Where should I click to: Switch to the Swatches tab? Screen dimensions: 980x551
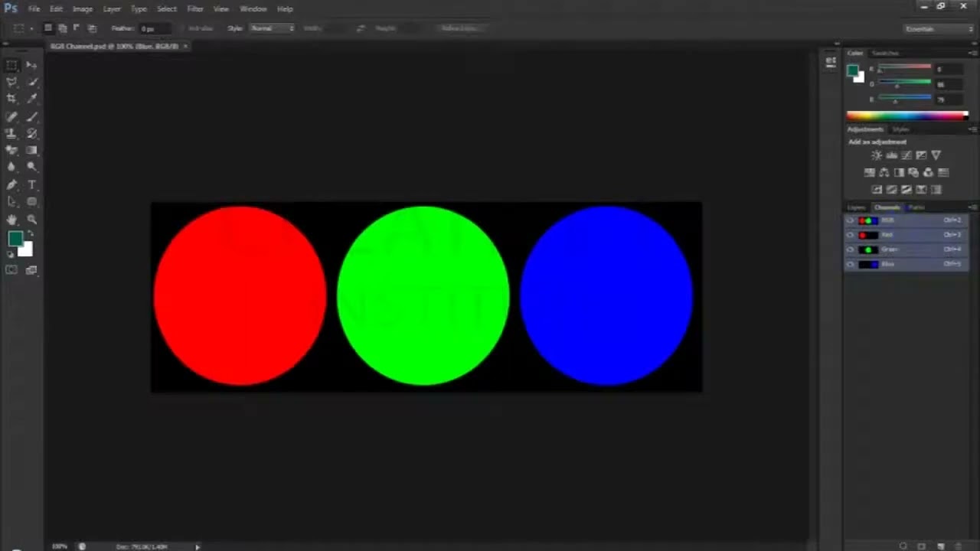[x=886, y=53]
